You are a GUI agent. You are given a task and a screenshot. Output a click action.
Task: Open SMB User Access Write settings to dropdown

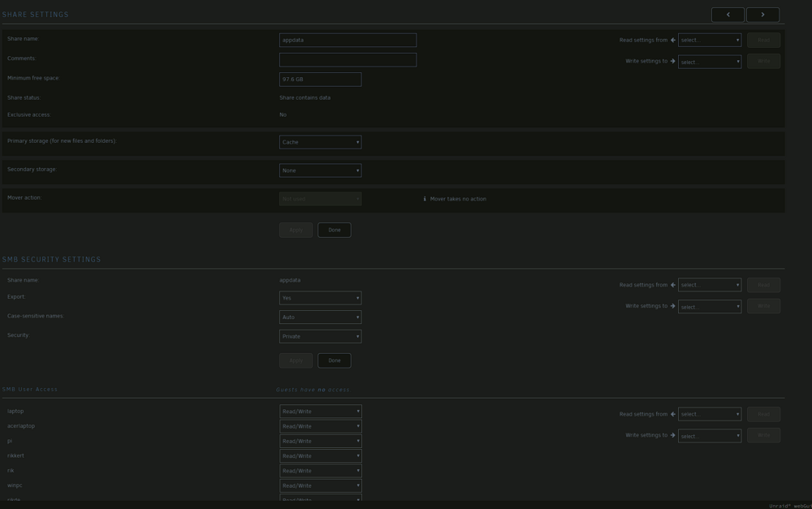(710, 436)
